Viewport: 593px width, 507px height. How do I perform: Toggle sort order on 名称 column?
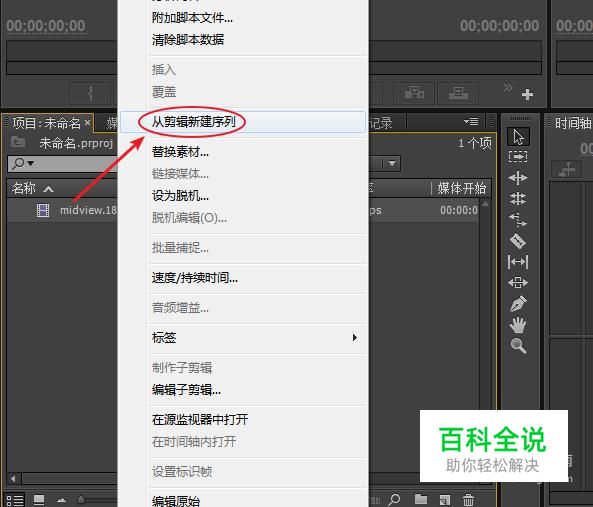pos(48,189)
